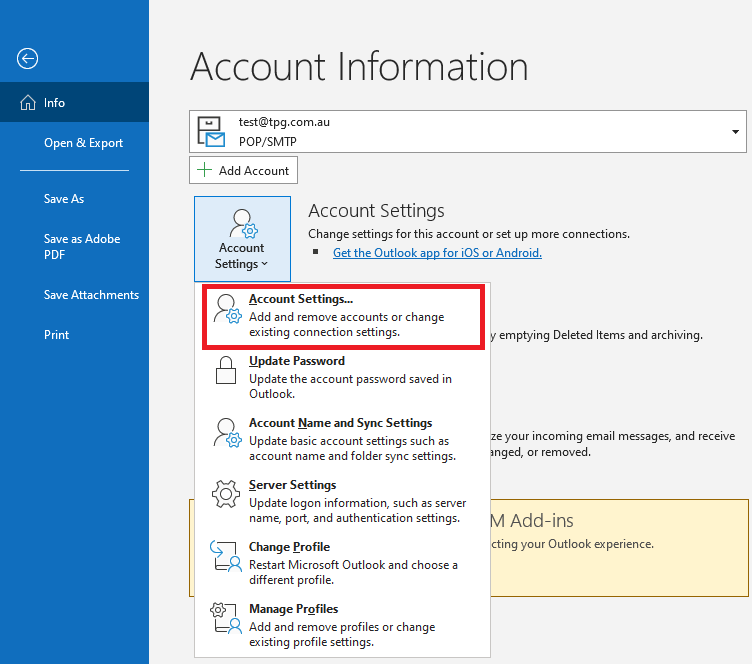Go to Open & Export
The height and width of the screenshot is (664, 752).
pyautogui.click(x=83, y=143)
